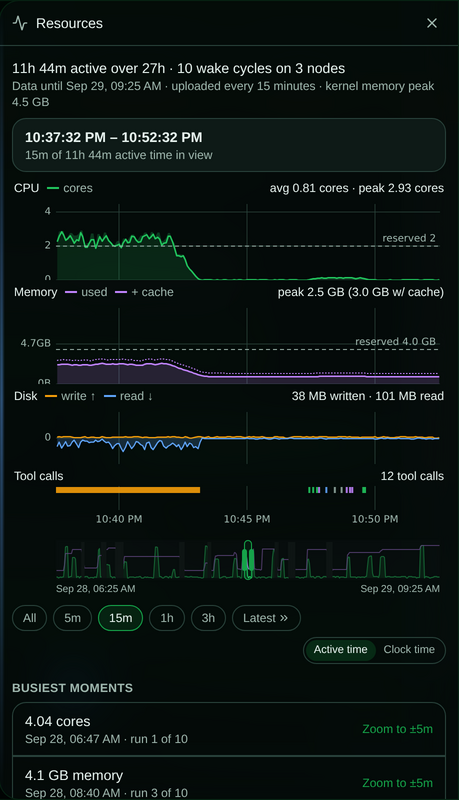
Task: Open the 4.04 cores busiest moment
Action: point(229,729)
